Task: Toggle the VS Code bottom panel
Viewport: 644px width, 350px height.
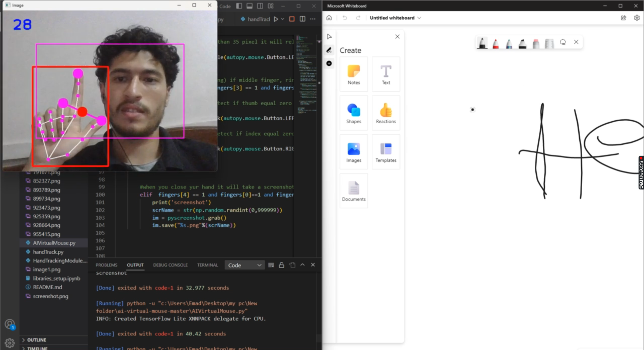Action: (x=249, y=6)
